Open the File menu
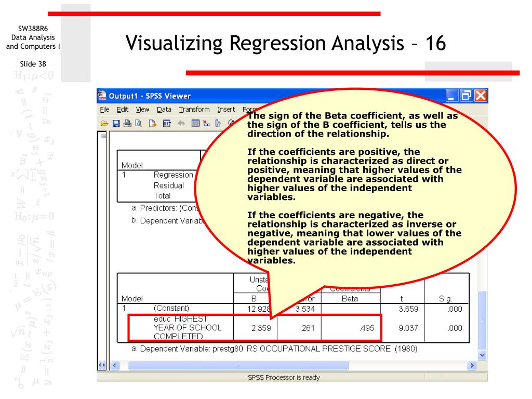 pyautogui.click(x=104, y=109)
